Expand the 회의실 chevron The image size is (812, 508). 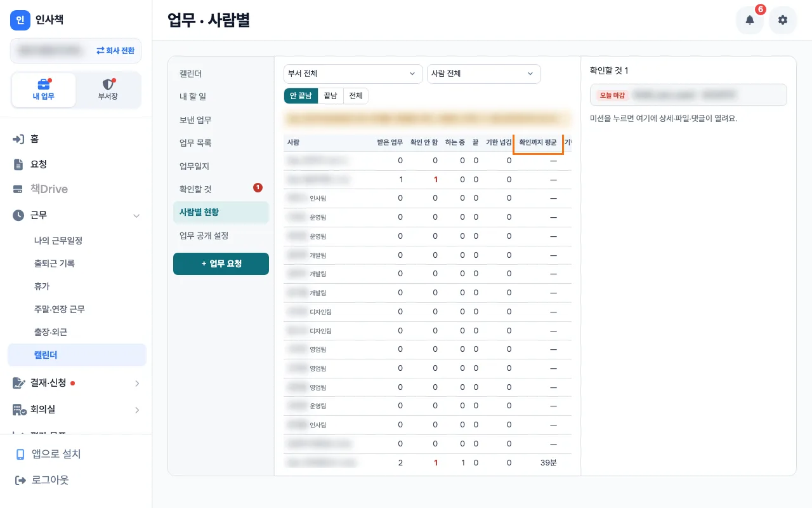point(136,410)
